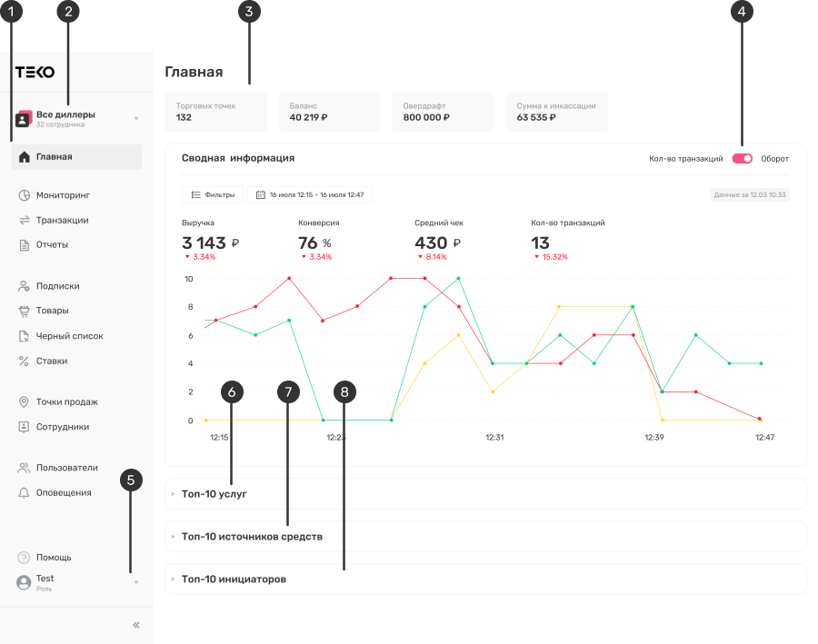
Task: Click the Подписки person icon
Action: click(24, 286)
